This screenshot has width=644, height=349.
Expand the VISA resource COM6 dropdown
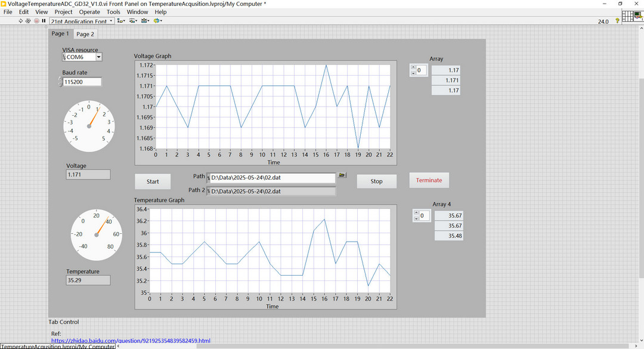pyautogui.click(x=98, y=57)
